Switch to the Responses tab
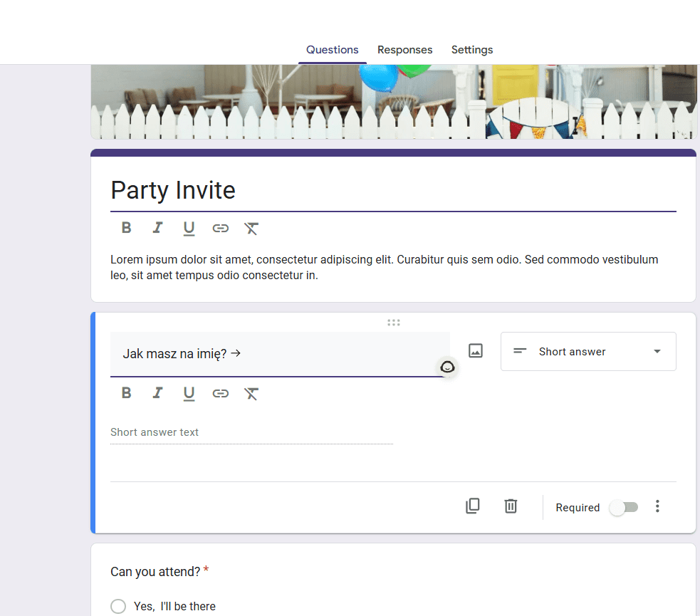This screenshot has height=616, width=700. click(x=404, y=50)
